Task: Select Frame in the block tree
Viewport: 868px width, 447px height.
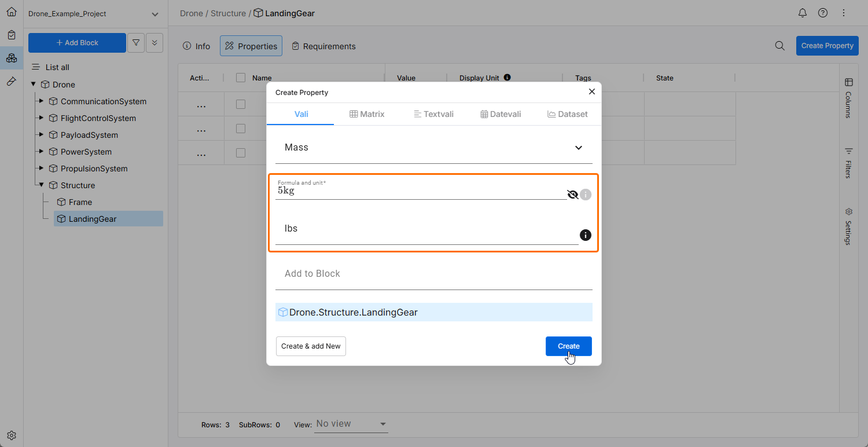Action: (x=80, y=202)
